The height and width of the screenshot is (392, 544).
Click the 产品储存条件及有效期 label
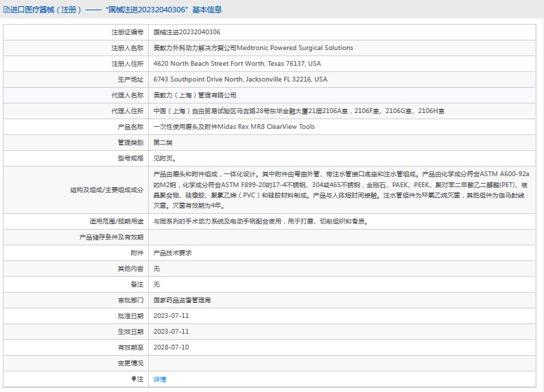(111, 237)
